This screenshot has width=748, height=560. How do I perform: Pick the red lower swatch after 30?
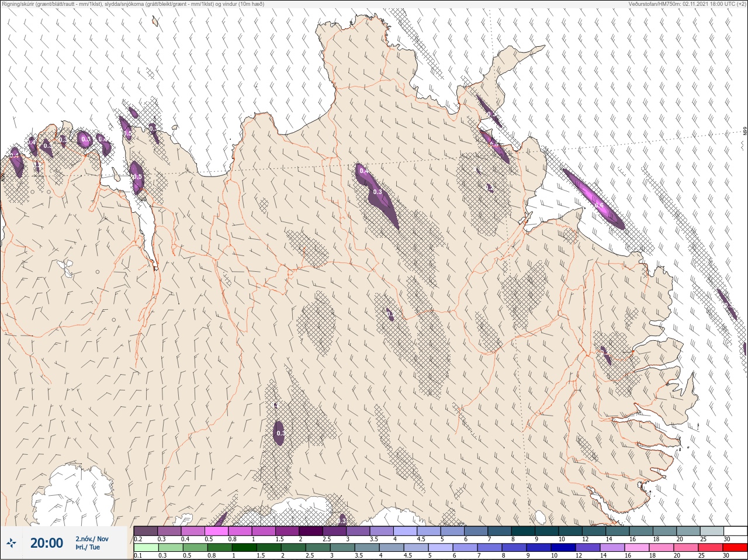pyautogui.click(x=735, y=548)
